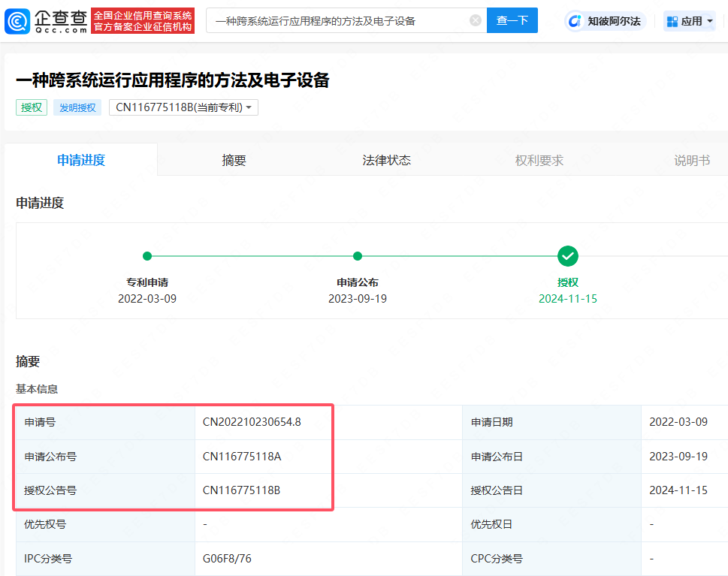Click the 授权 green checkmark marker
The image size is (728, 576).
(567, 256)
